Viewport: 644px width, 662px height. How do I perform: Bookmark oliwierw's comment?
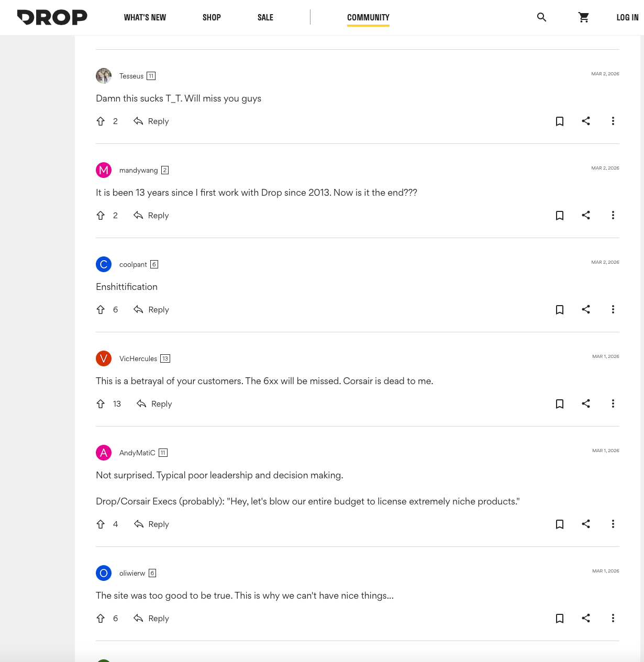tap(560, 618)
